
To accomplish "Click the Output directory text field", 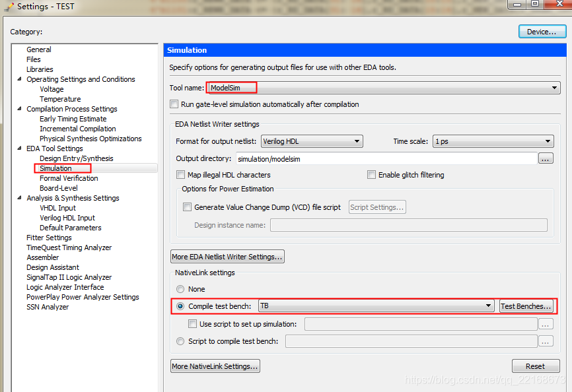I will click(x=386, y=158).
